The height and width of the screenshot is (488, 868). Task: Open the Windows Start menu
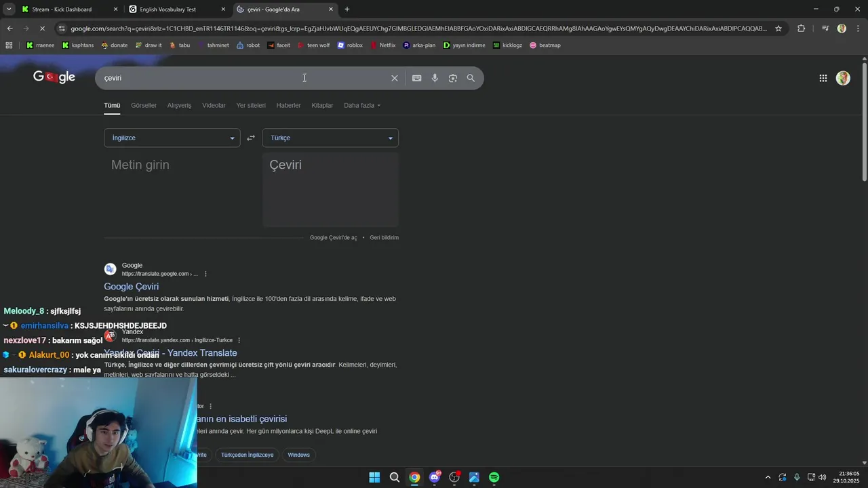(x=374, y=477)
